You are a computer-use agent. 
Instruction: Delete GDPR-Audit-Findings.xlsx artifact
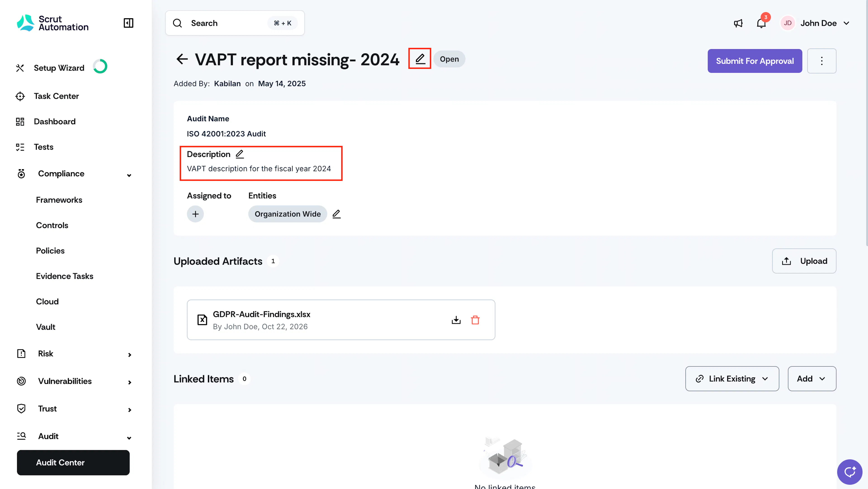[x=475, y=320]
